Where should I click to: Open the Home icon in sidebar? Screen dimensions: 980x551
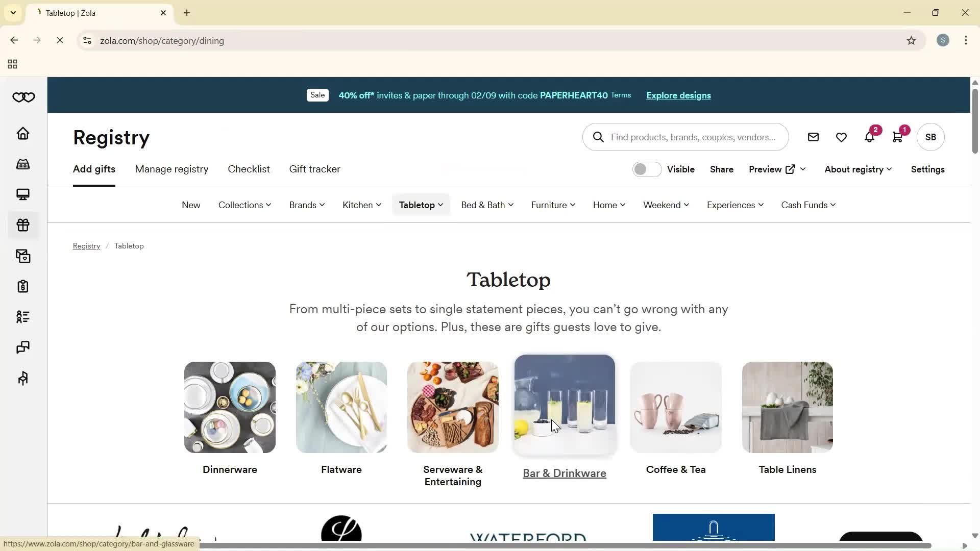coord(22,134)
